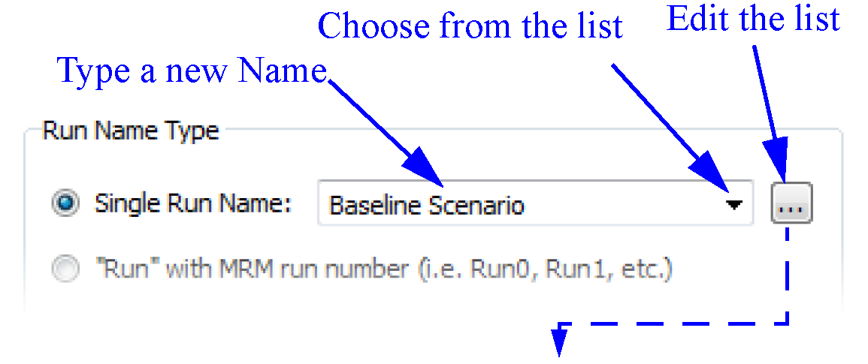Viewport: 868px width, 364px height.
Task: Select the "Run" with MRM run number radio button
Action: pos(66,269)
